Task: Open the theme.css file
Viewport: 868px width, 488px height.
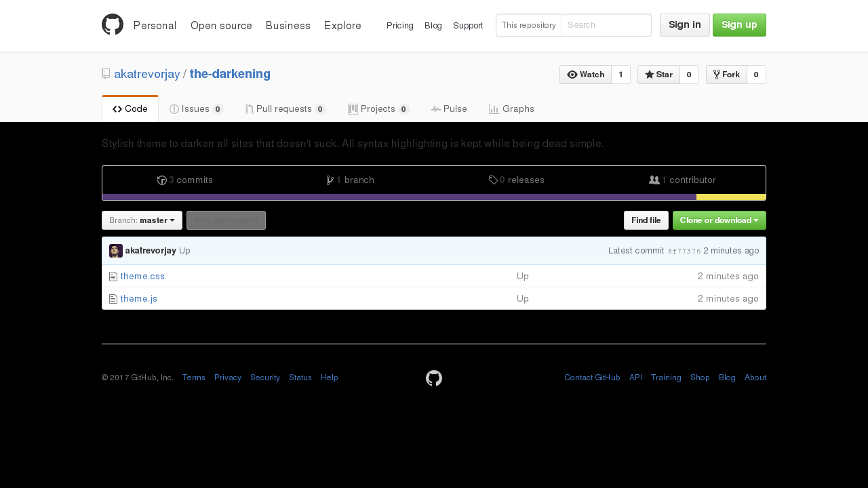Action: [x=142, y=277]
